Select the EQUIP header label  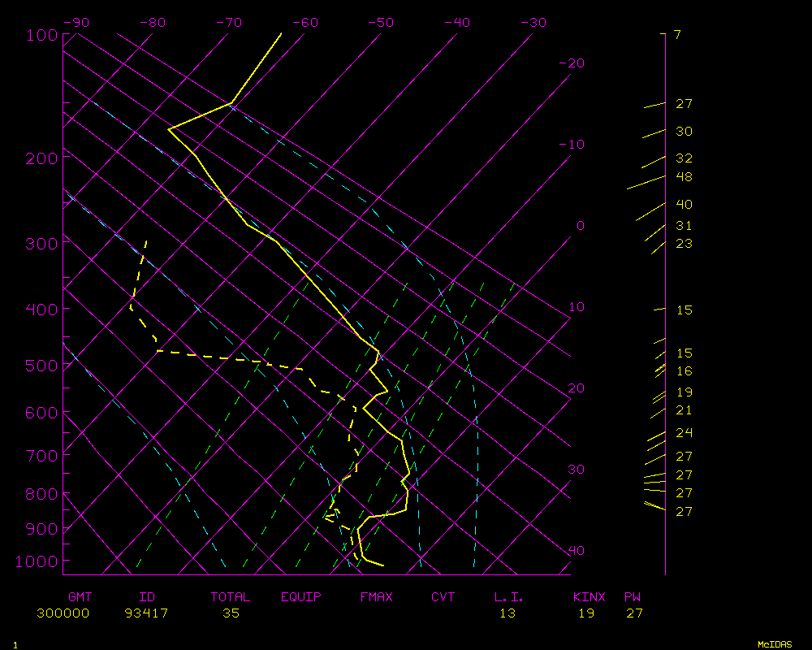pos(301,597)
